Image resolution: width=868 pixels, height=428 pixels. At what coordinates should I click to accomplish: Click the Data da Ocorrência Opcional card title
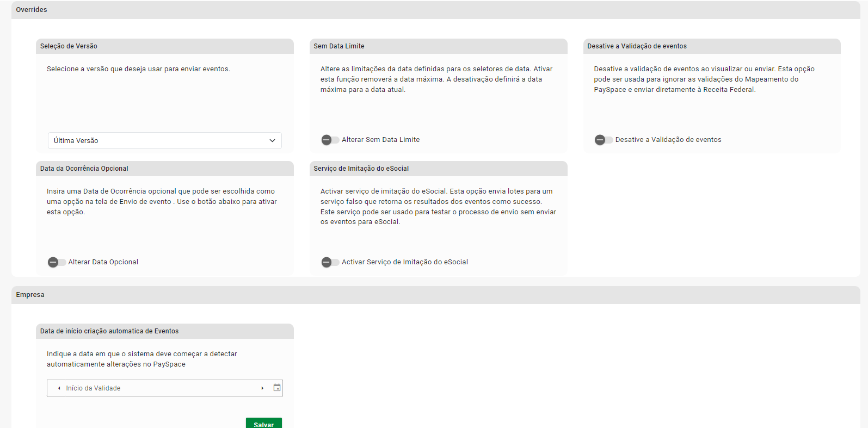[x=84, y=169]
